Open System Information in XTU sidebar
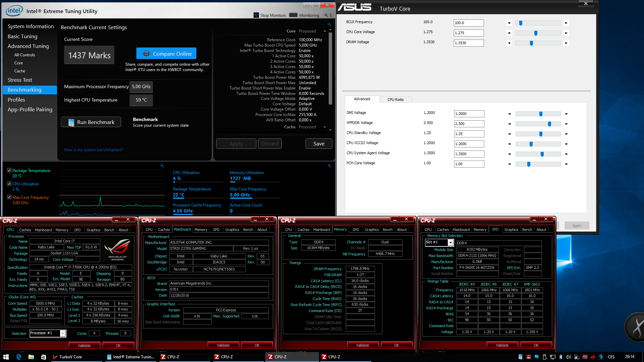The width and height of the screenshot is (644, 362). tap(31, 26)
